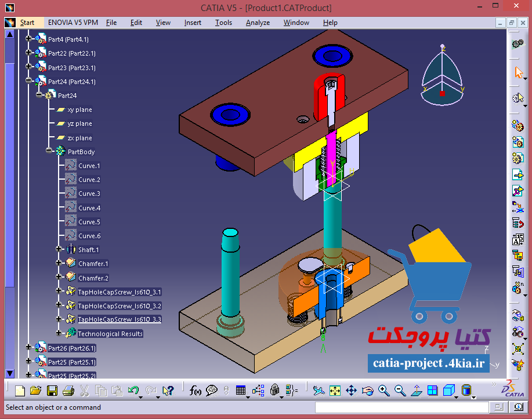Click the New document icon
Image resolution: width=532 pixels, height=419 pixels.
tap(20, 391)
